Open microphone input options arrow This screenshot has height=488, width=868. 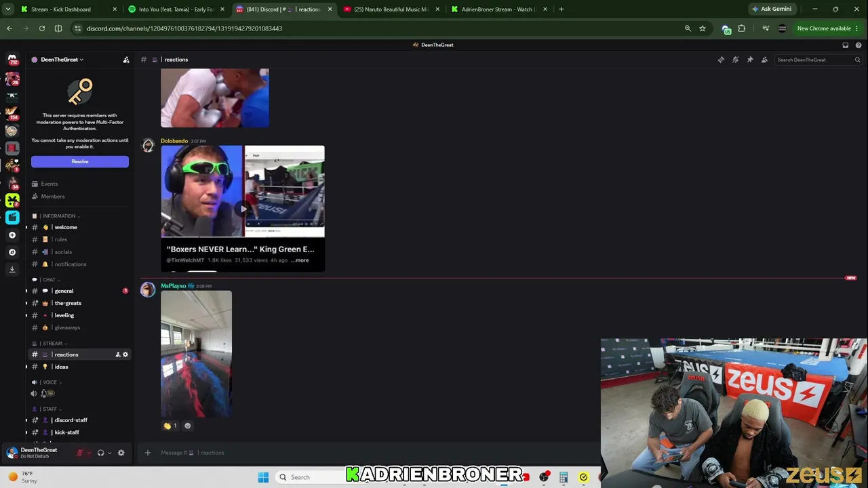tap(89, 453)
